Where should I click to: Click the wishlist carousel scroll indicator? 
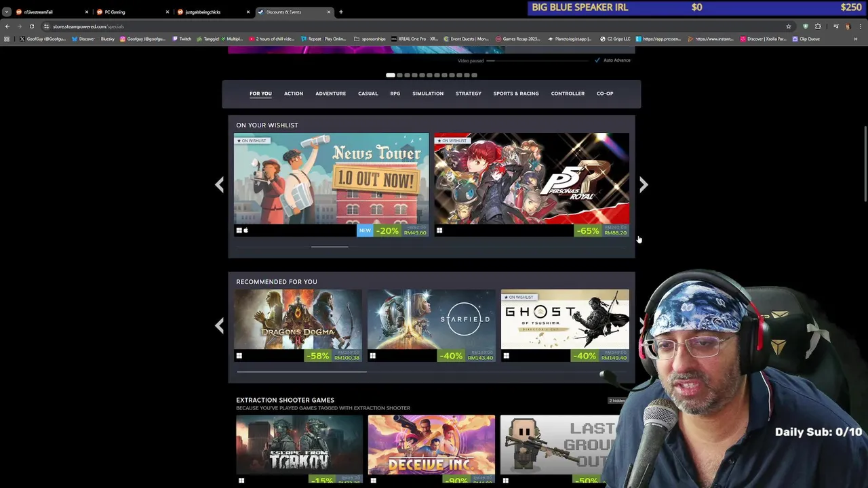pyautogui.click(x=330, y=247)
